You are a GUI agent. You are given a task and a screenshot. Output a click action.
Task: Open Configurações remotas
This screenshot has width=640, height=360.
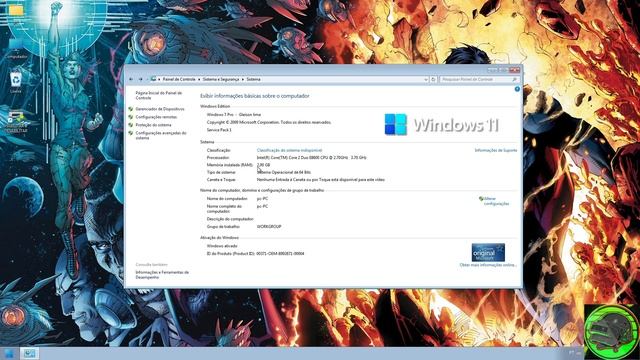[156, 117]
